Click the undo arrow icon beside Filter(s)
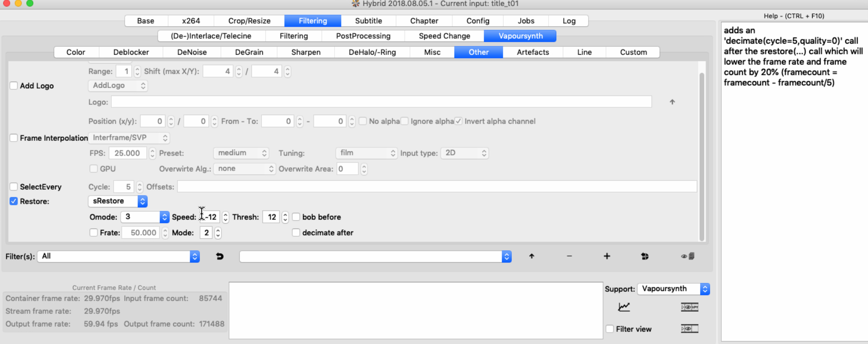 click(x=220, y=256)
